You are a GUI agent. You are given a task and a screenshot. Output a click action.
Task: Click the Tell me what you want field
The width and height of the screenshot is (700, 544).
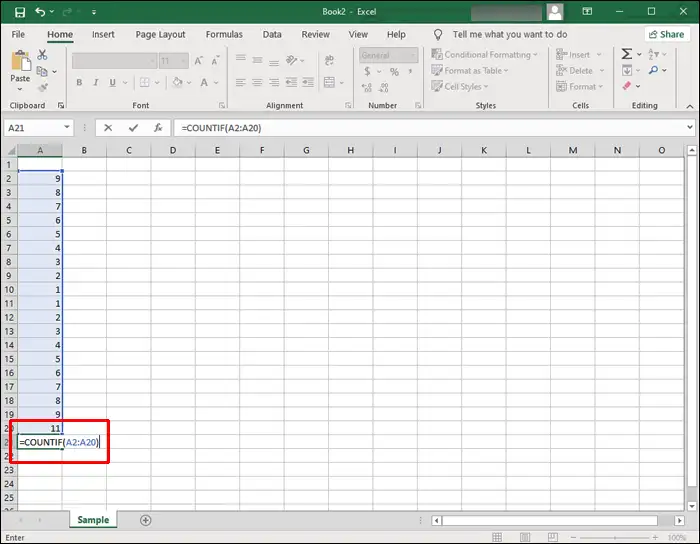coord(510,34)
